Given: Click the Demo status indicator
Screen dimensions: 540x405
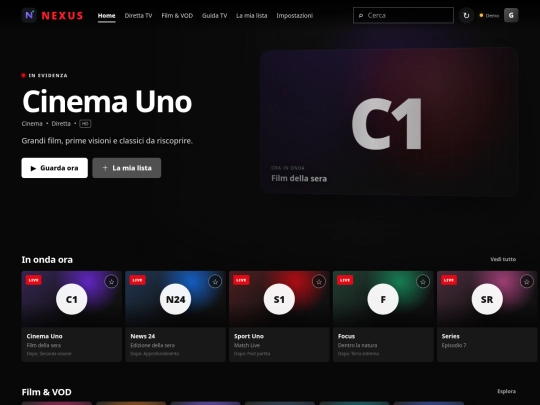Looking at the screenshot, I should coord(489,15).
